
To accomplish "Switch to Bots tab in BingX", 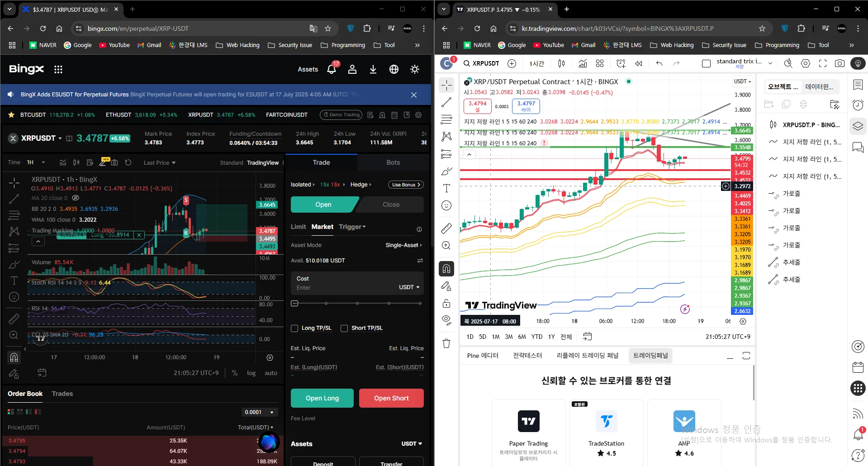I will click(x=393, y=162).
